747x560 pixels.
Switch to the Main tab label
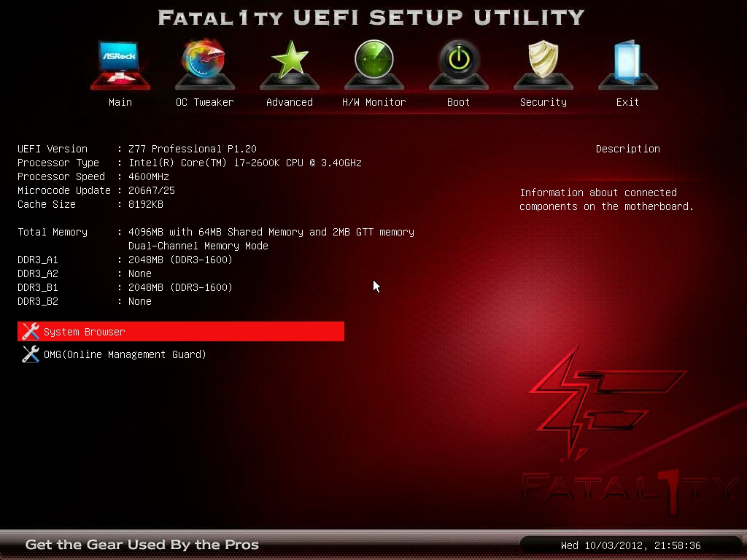[x=120, y=102]
